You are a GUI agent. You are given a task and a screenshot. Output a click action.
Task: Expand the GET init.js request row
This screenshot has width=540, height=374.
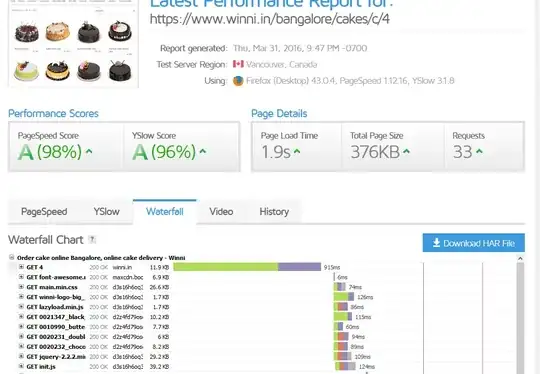(21, 366)
